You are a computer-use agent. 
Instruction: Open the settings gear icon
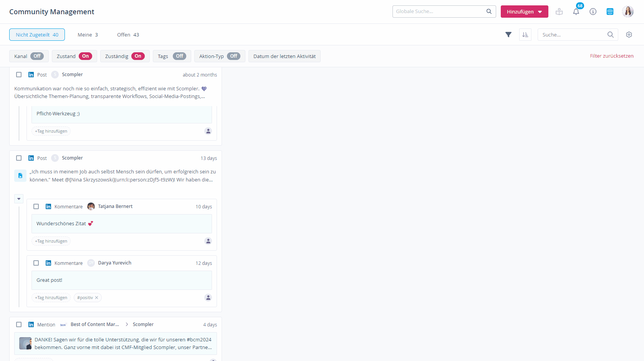(629, 35)
